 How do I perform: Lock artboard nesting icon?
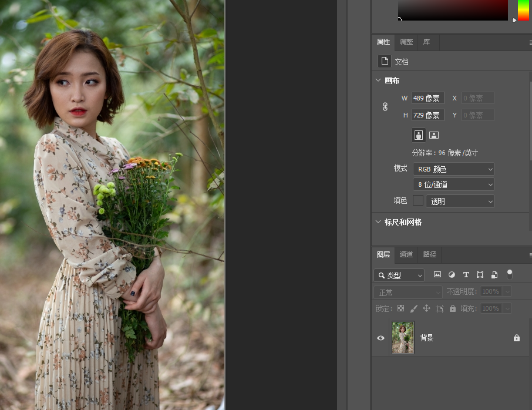(440, 308)
